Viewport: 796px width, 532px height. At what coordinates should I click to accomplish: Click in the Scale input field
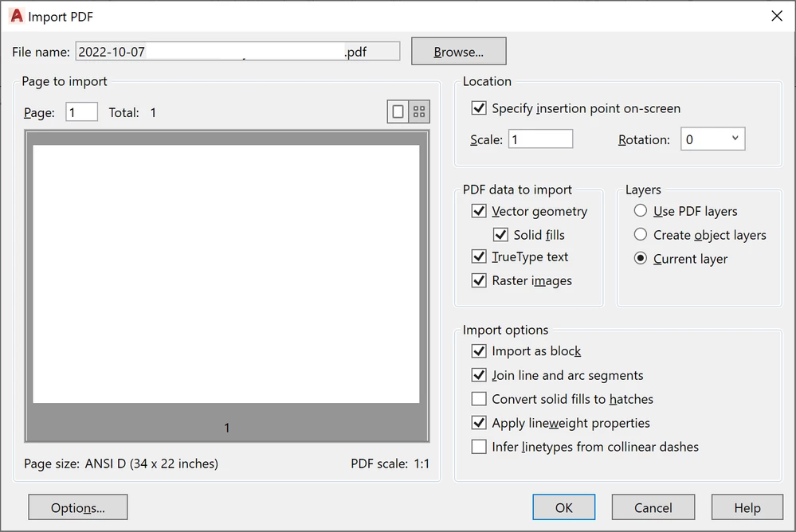540,139
